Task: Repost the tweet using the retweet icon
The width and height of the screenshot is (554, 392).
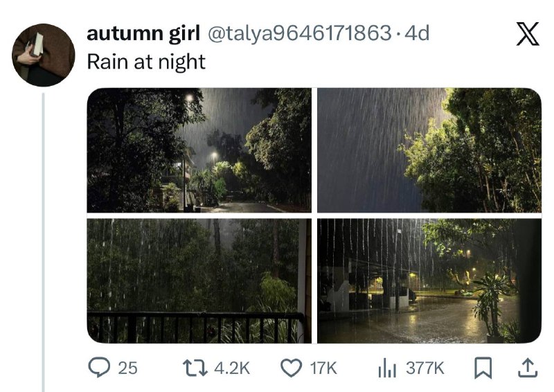Action: pos(196,368)
